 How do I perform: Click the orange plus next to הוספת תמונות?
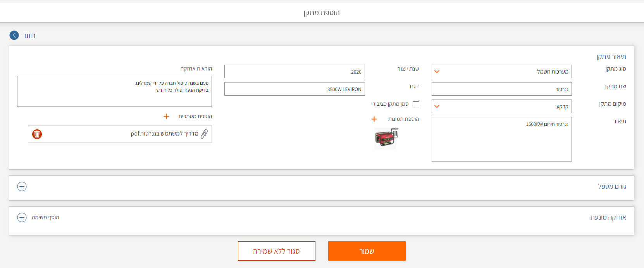pyautogui.click(x=374, y=119)
